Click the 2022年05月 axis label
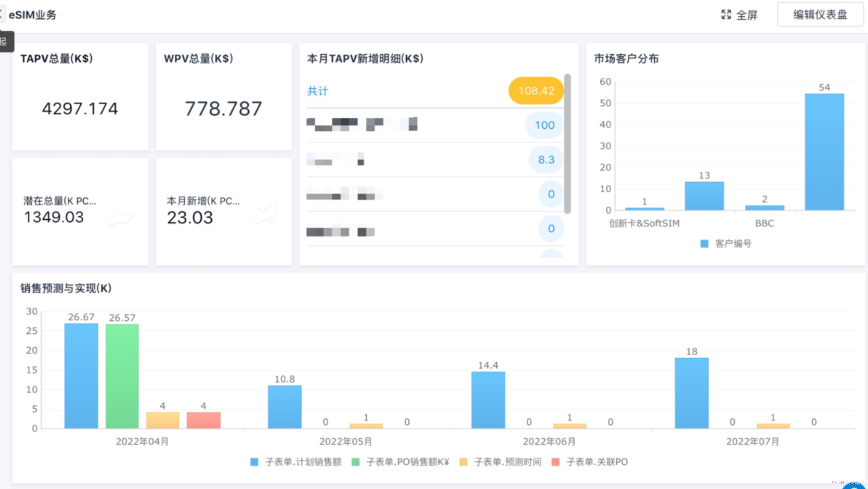This screenshot has width=868, height=489. click(x=345, y=441)
